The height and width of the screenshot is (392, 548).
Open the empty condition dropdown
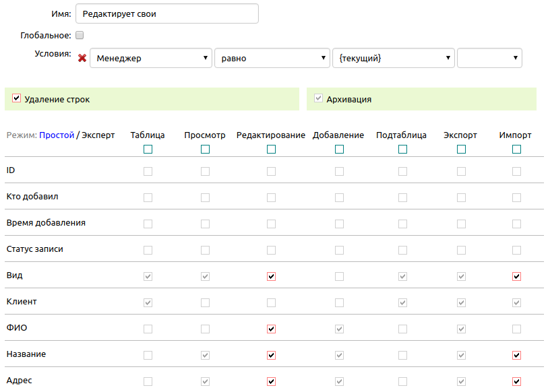point(489,59)
